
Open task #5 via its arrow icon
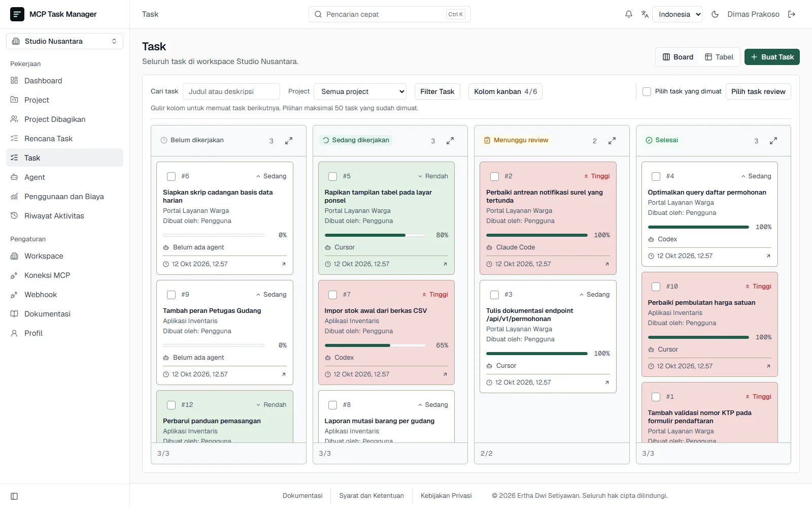pos(445,264)
